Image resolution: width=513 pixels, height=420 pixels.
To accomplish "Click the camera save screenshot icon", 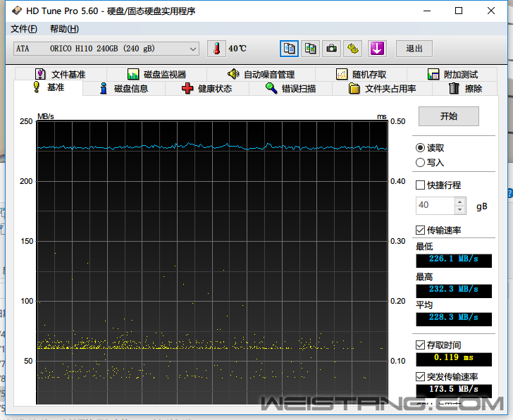I will pos(331,49).
